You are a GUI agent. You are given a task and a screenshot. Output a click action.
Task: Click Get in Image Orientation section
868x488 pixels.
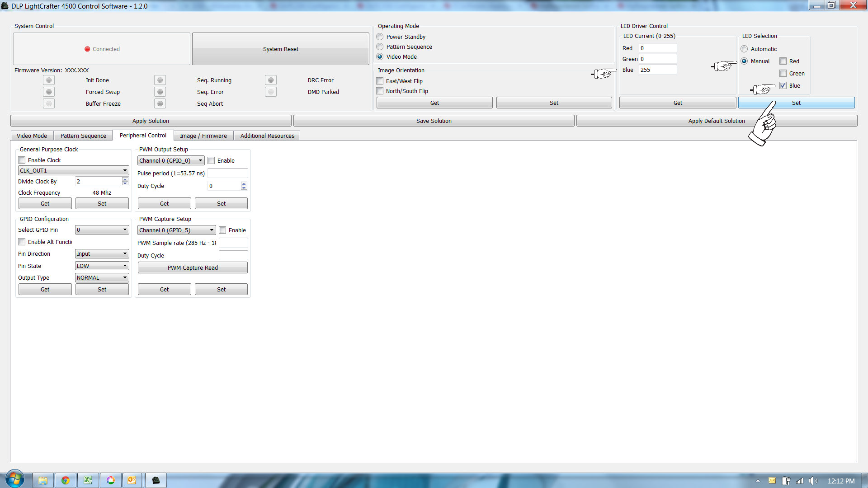coord(434,103)
